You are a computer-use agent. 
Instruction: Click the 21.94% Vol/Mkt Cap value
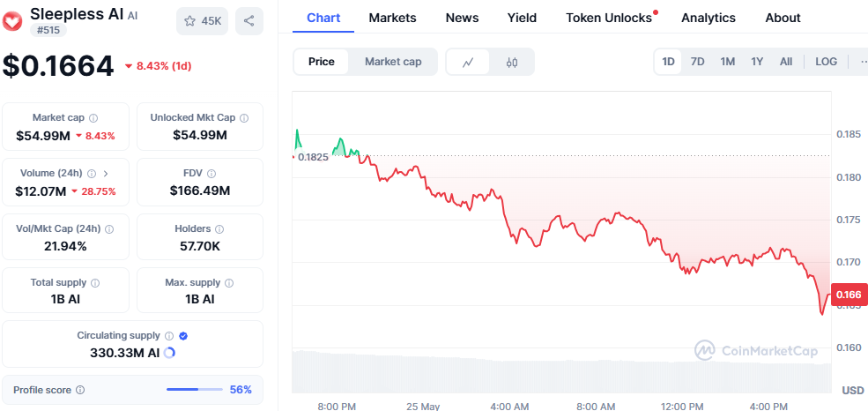point(65,246)
